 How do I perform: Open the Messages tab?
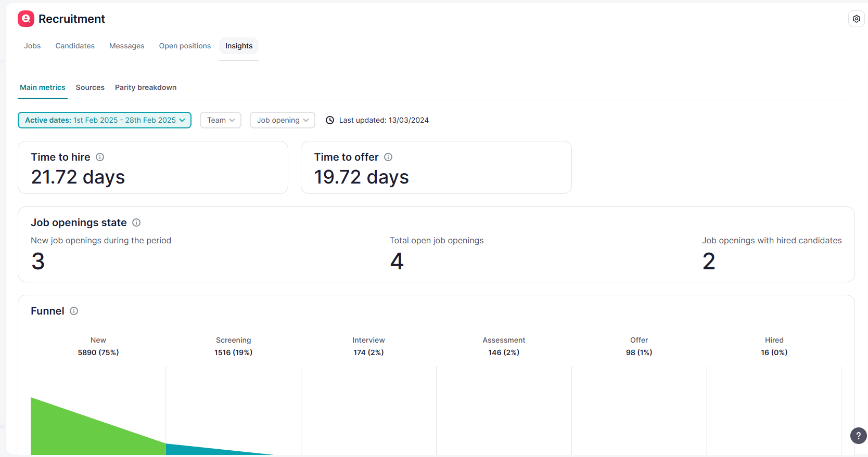point(127,46)
